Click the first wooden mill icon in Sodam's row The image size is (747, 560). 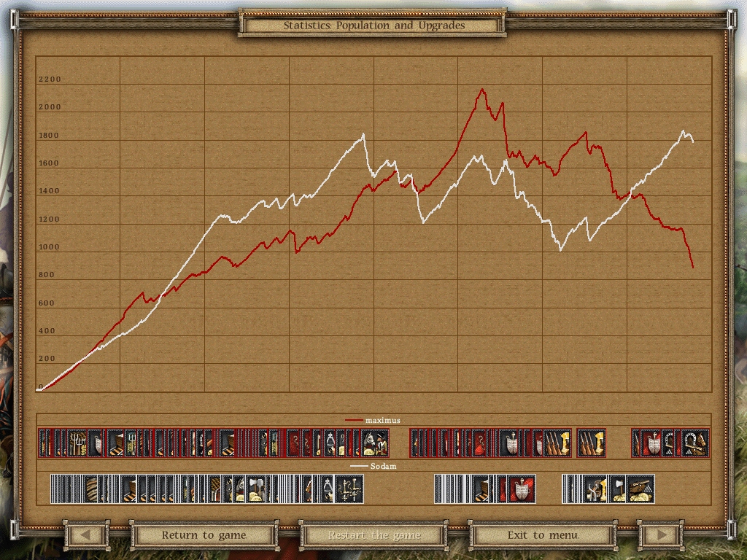(x=128, y=489)
